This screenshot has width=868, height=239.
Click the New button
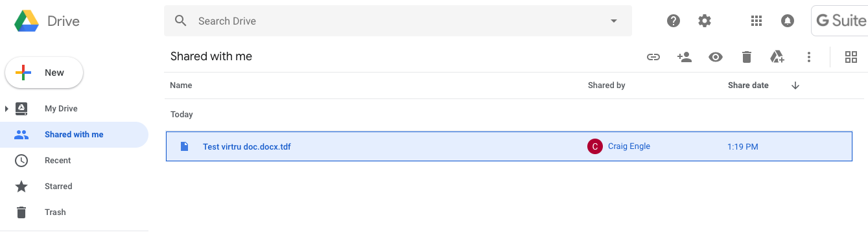[x=44, y=73]
